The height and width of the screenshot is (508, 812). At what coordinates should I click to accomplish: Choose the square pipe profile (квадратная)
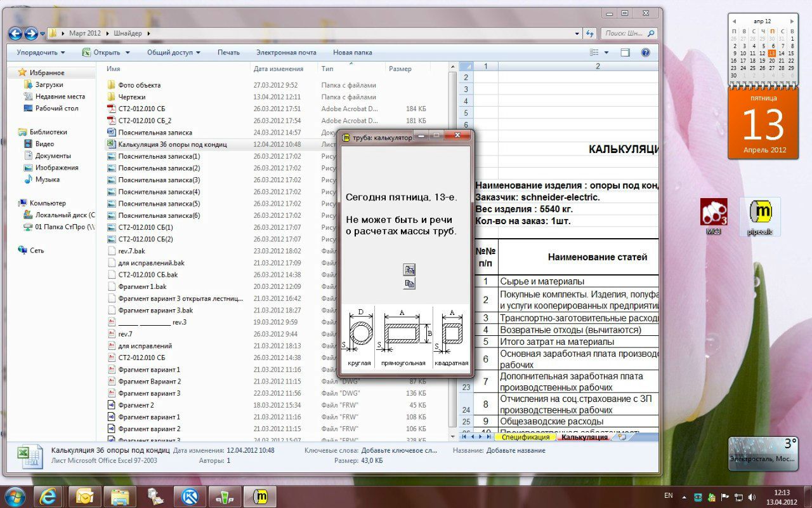click(451, 337)
